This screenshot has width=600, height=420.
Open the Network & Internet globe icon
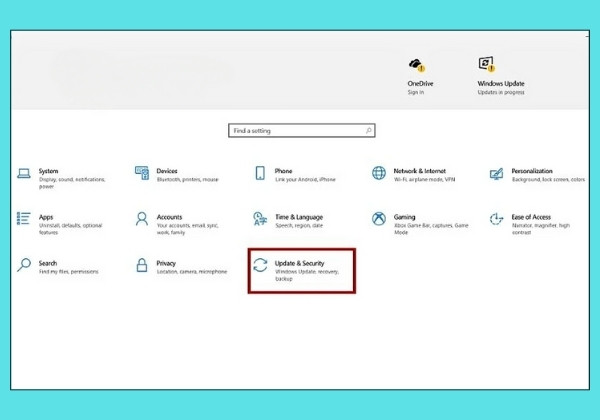coord(379,173)
